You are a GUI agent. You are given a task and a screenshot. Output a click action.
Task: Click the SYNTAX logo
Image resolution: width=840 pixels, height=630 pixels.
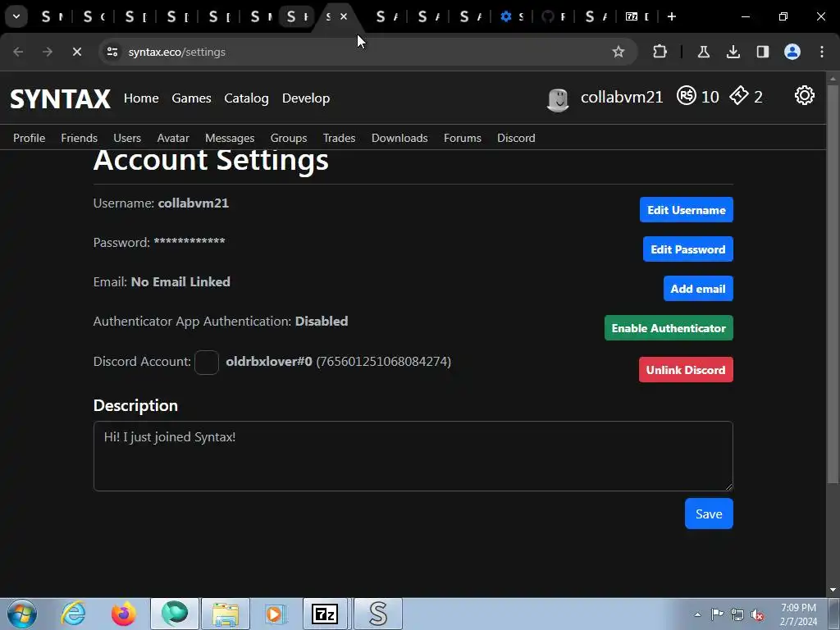click(60, 98)
